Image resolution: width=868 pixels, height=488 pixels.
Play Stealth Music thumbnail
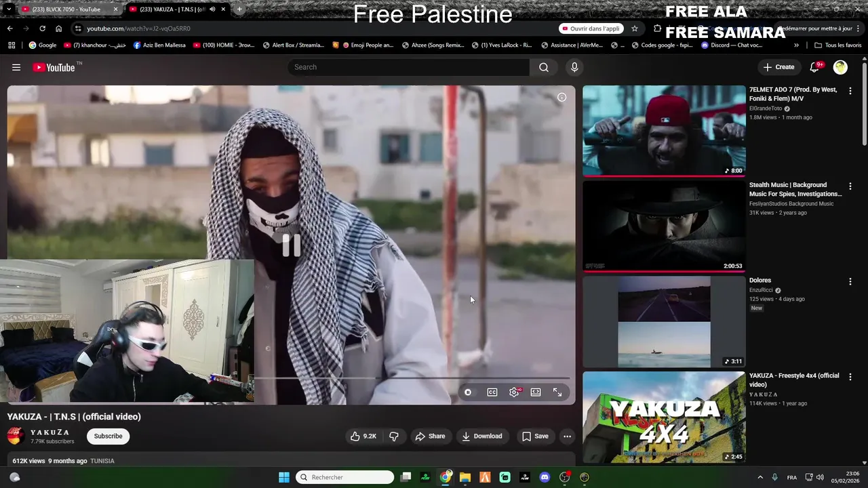coord(664,226)
